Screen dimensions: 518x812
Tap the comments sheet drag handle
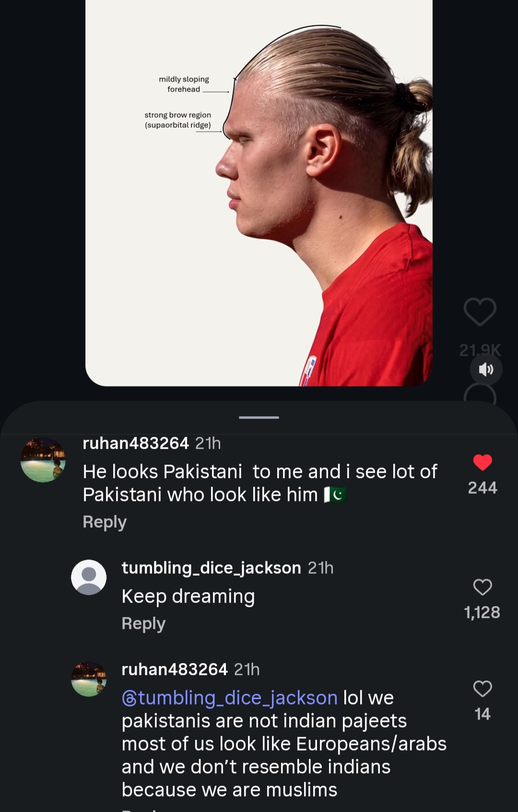pyautogui.click(x=259, y=418)
